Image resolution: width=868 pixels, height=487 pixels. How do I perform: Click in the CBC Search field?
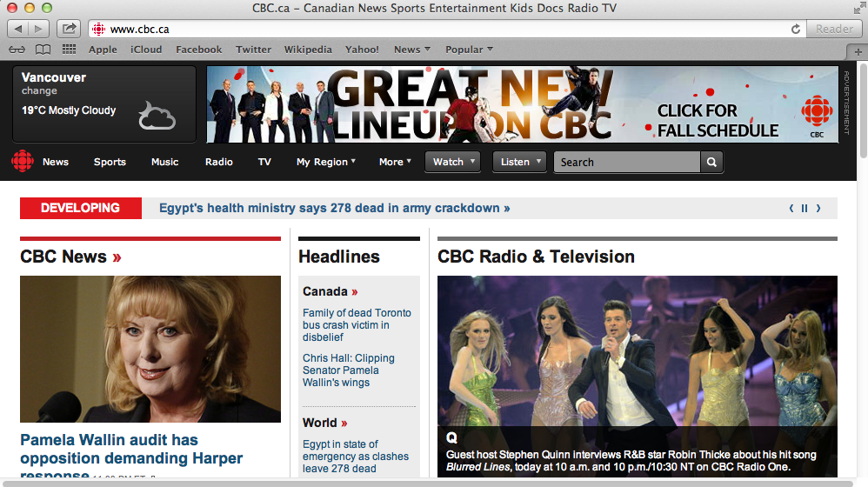tap(626, 162)
